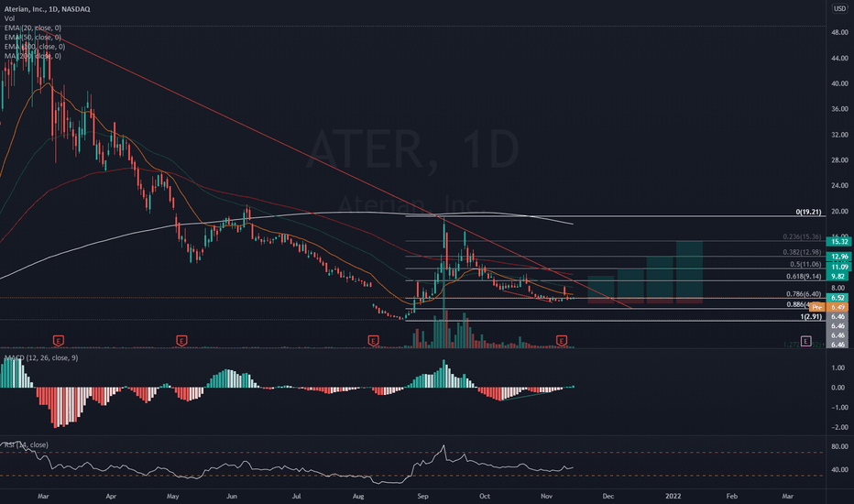
Task: Click the Jul time axis label
Action: pyautogui.click(x=296, y=497)
